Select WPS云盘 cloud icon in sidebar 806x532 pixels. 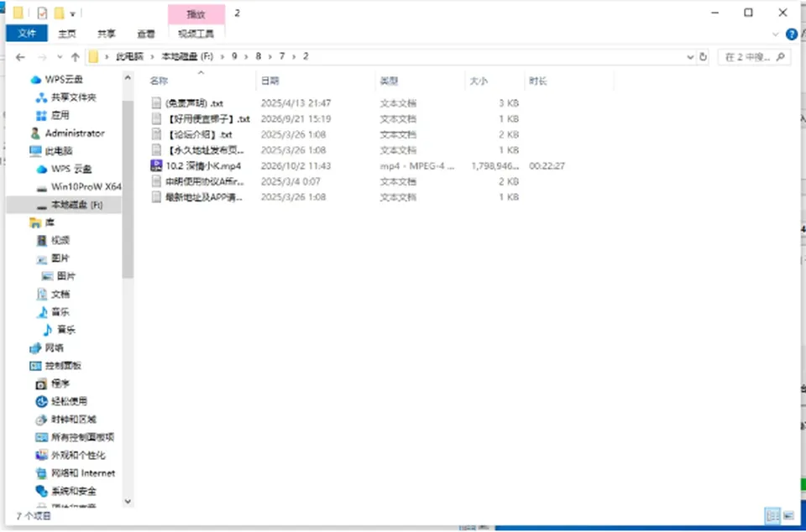pos(35,79)
